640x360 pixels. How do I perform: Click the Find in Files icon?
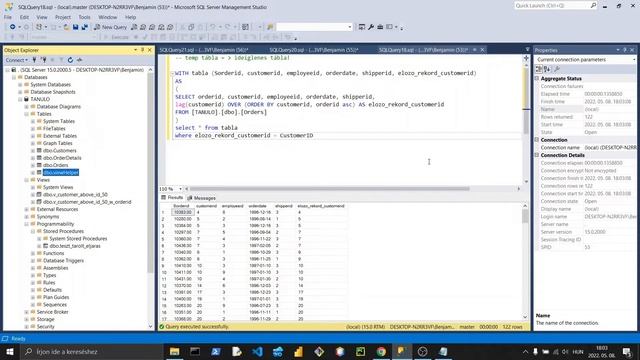270,27
